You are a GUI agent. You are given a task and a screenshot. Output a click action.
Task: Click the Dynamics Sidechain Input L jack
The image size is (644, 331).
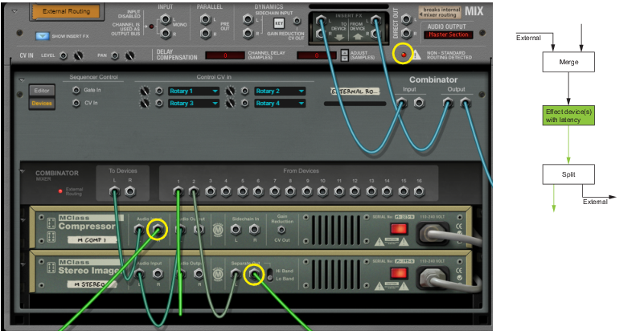pyautogui.click(x=248, y=19)
